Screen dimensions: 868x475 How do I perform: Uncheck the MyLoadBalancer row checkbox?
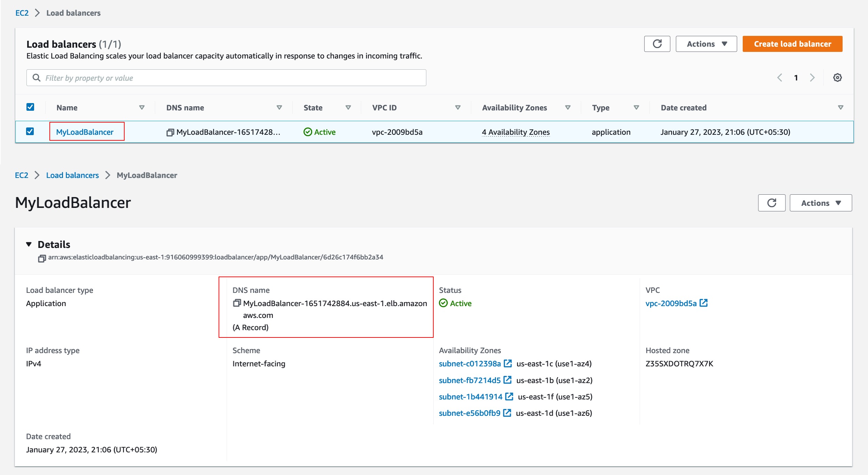(x=30, y=131)
